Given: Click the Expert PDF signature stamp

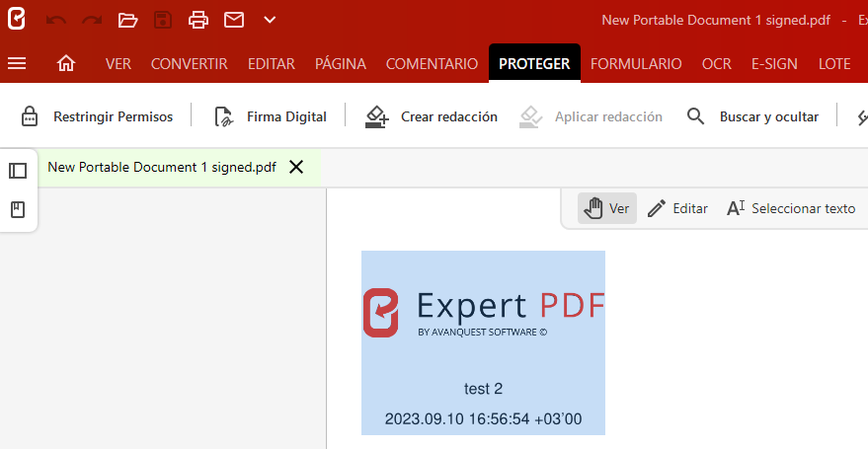Looking at the screenshot, I should click(x=483, y=342).
